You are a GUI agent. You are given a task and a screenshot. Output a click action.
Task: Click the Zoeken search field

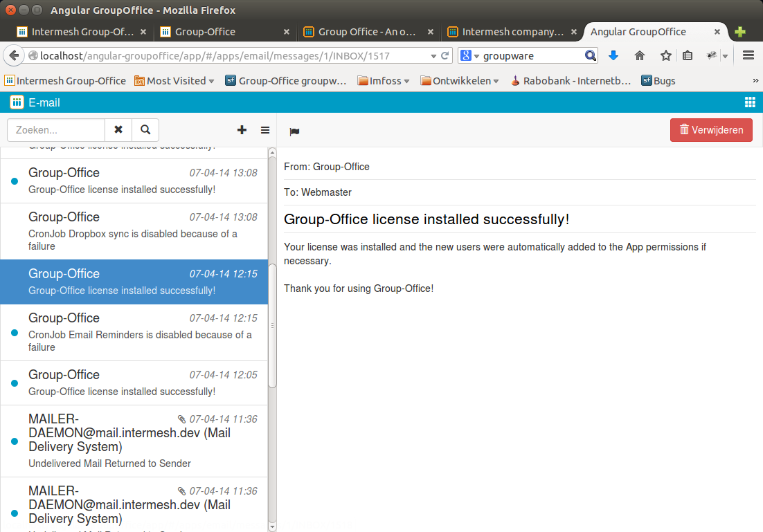click(x=57, y=130)
